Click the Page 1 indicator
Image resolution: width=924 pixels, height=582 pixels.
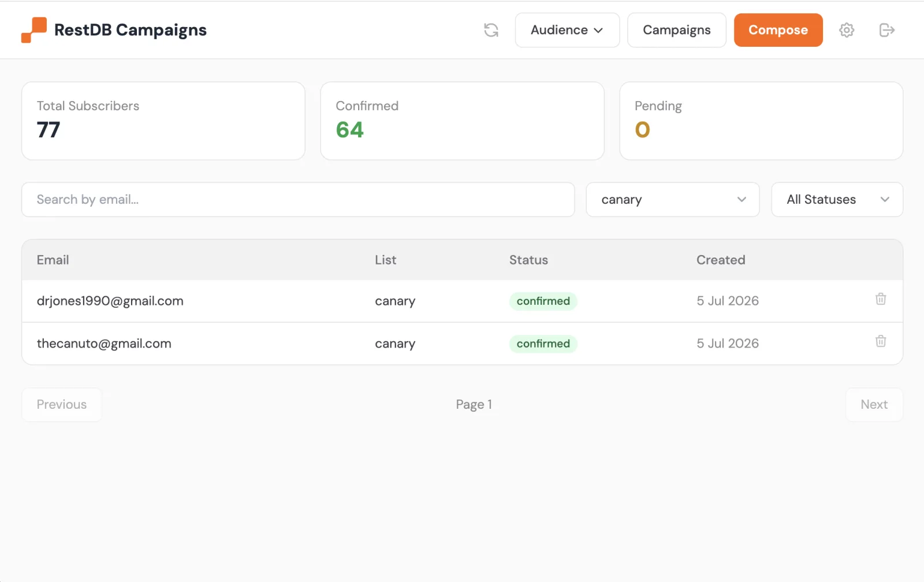[x=474, y=405]
